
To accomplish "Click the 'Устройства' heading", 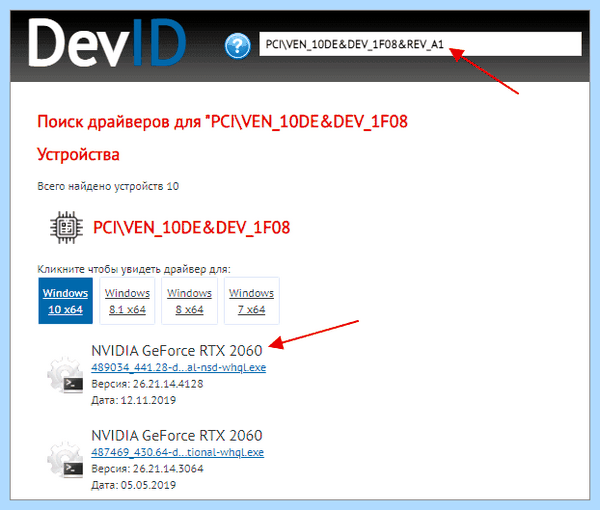I will [x=78, y=155].
